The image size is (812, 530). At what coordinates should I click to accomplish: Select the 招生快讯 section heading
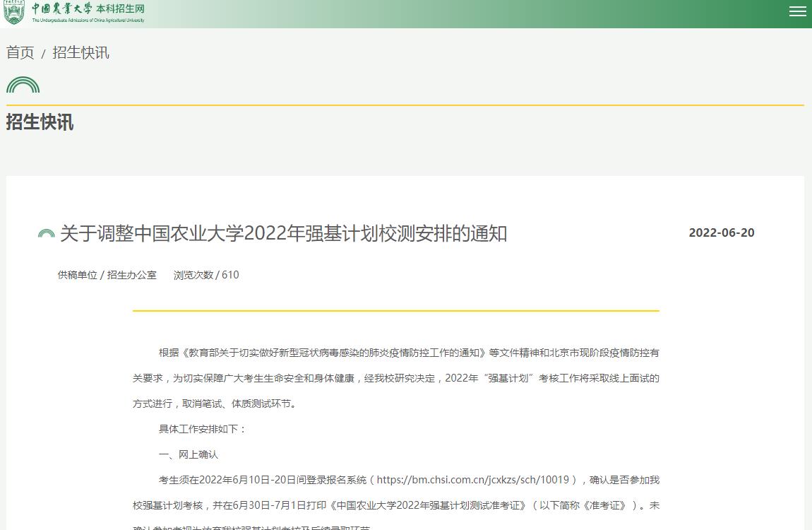pyautogui.click(x=40, y=122)
